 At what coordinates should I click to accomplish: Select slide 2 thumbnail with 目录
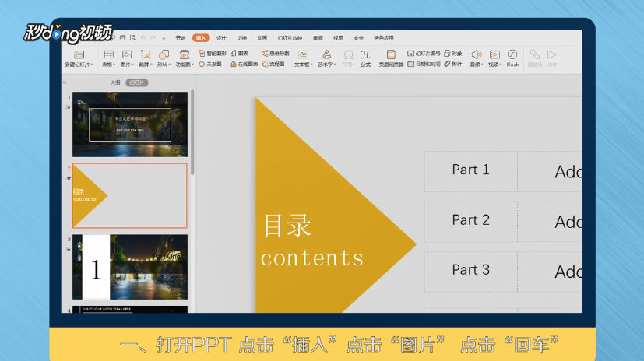click(130, 196)
